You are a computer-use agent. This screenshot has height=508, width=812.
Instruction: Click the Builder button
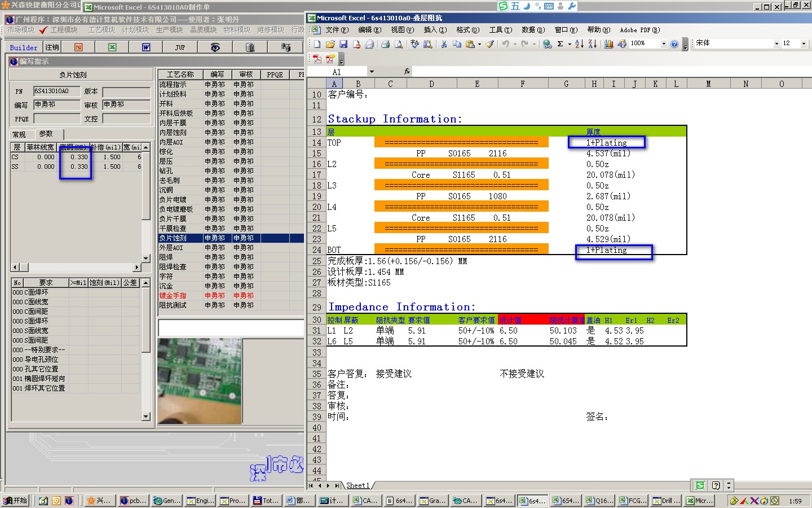24,47
